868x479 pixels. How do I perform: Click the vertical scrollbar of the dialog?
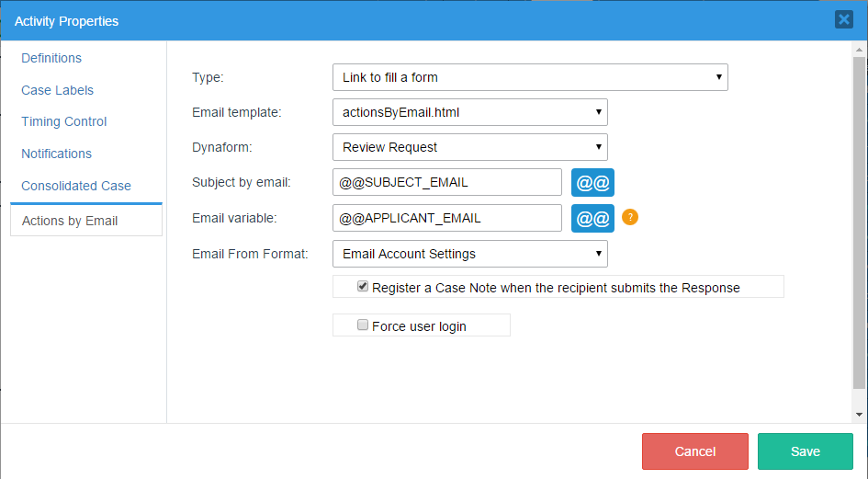click(x=859, y=221)
